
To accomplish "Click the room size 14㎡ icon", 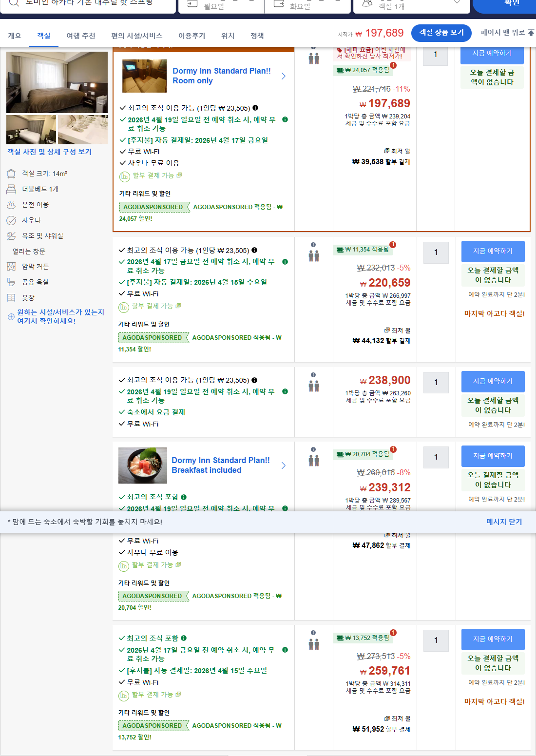I will [x=11, y=173].
